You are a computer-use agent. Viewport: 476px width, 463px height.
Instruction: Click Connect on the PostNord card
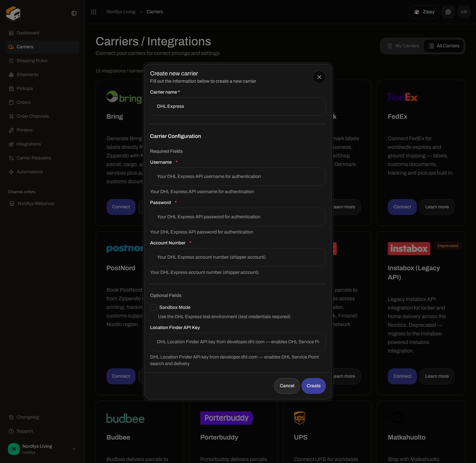[x=121, y=376]
